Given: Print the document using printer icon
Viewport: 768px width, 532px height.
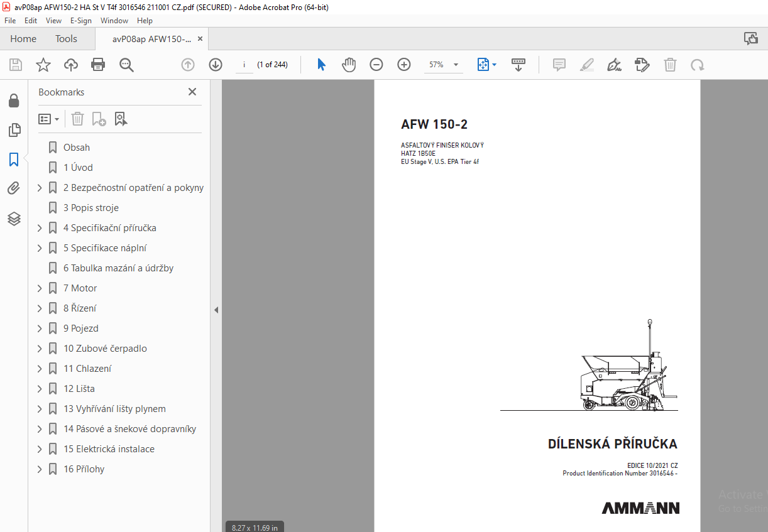Looking at the screenshot, I should click(98, 65).
